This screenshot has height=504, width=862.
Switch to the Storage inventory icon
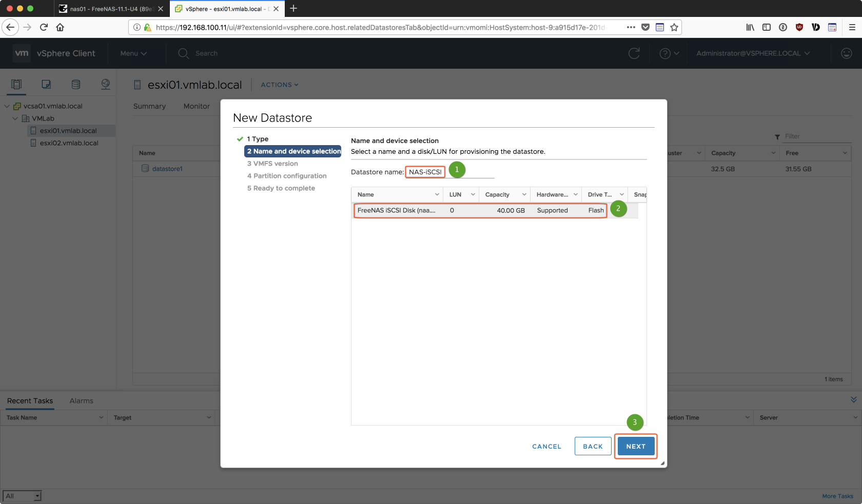pos(76,85)
